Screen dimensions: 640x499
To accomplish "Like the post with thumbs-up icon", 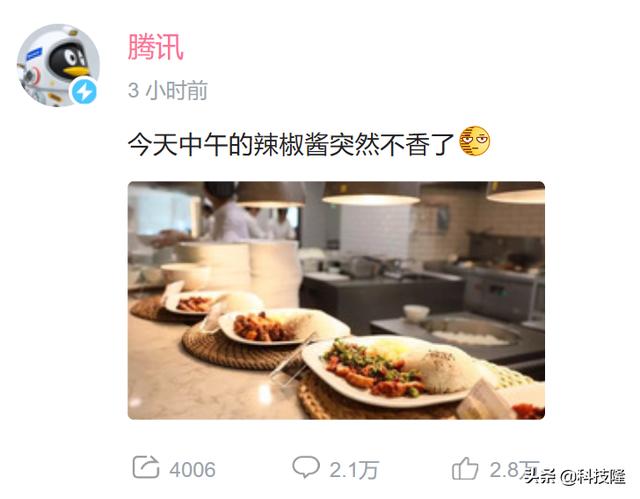I will click(x=465, y=468).
